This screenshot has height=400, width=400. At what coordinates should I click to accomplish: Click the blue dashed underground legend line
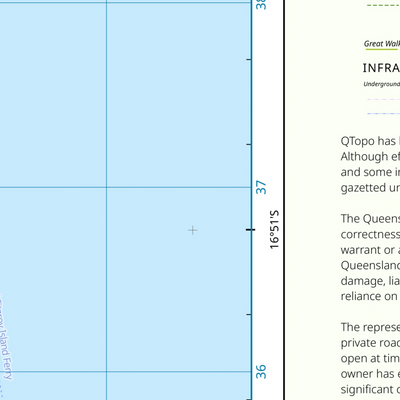tap(383, 114)
